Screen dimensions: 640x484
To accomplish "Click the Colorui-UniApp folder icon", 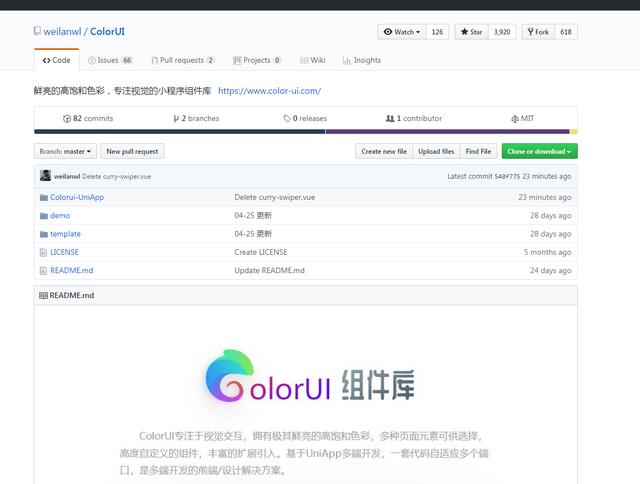I will click(x=44, y=198).
